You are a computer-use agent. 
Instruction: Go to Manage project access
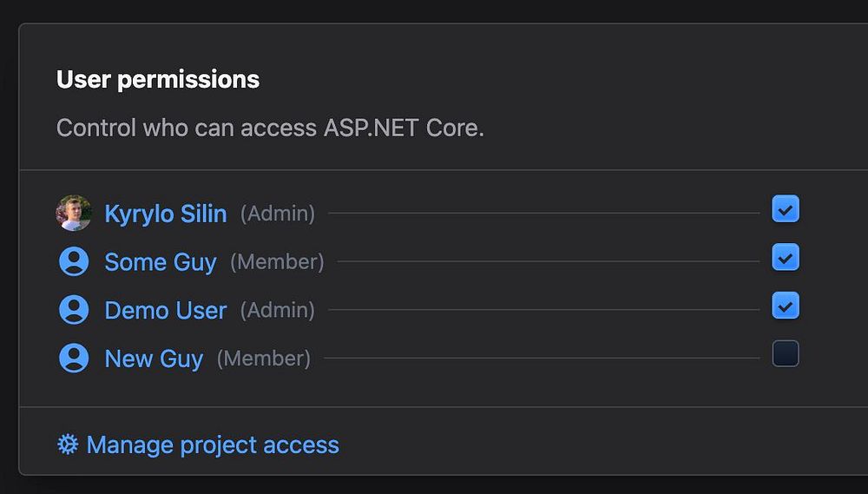click(213, 445)
